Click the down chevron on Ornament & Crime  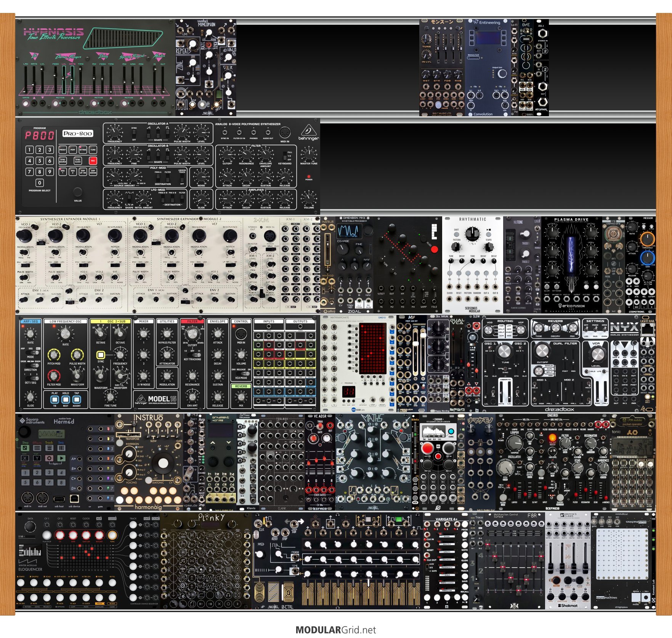tap(229, 442)
